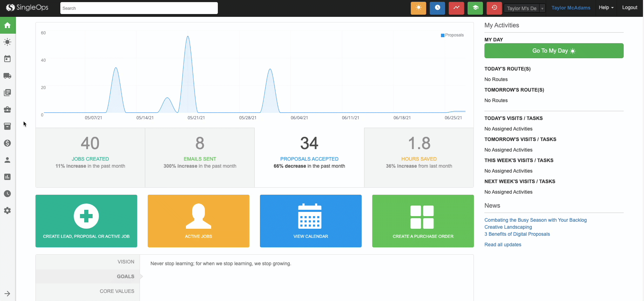The height and width of the screenshot is (301, 644).
Task: Select the truck icon in the sidebar
Action: (x=7, y=76)
